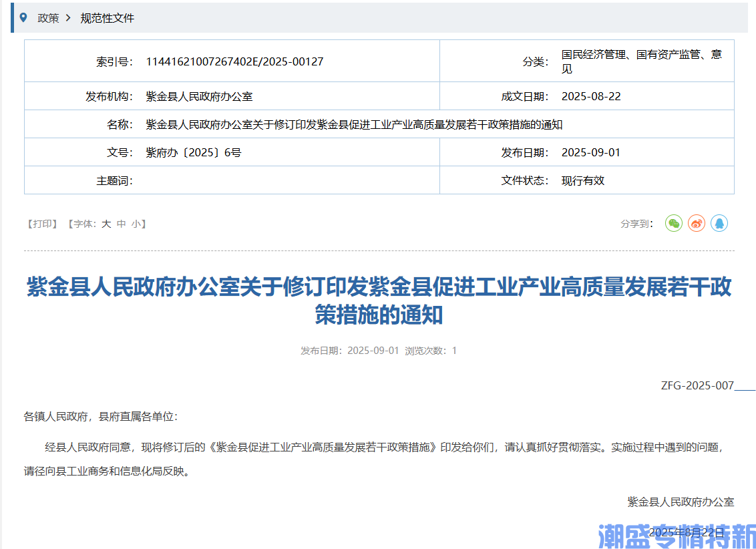
Task: Click the document name in 名称 row
Action: pyautogui.click(x=354, y=125)
